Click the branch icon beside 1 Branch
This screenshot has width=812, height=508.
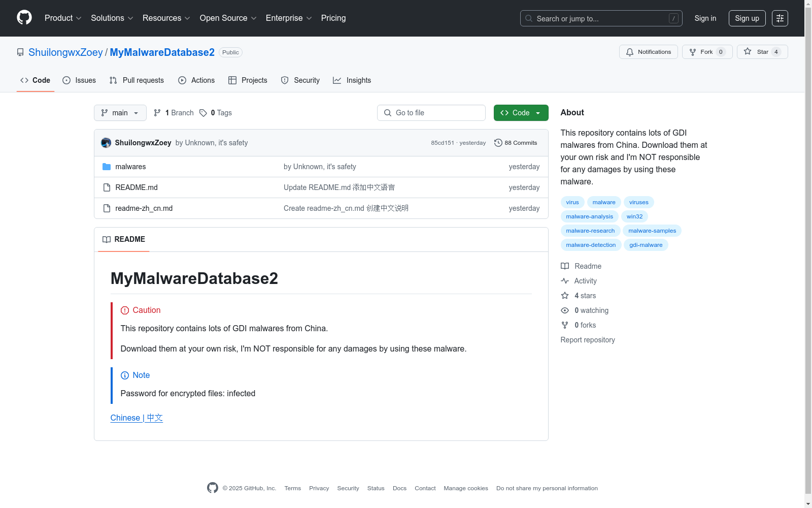pos(157,113)
